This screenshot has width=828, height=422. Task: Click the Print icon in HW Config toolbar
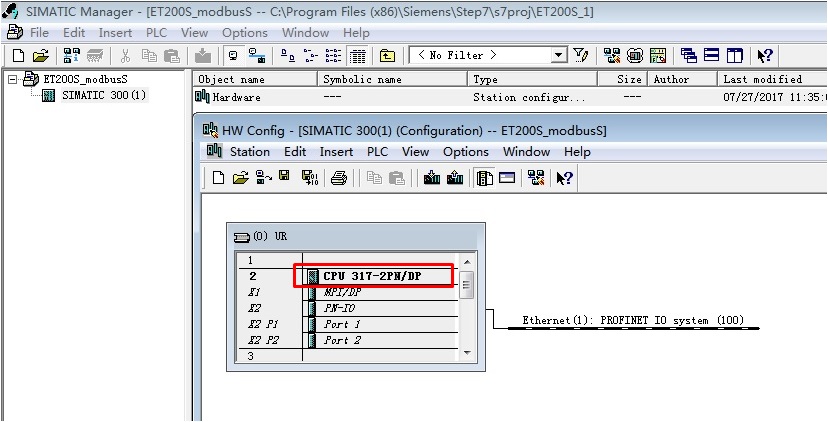point(339,178)
